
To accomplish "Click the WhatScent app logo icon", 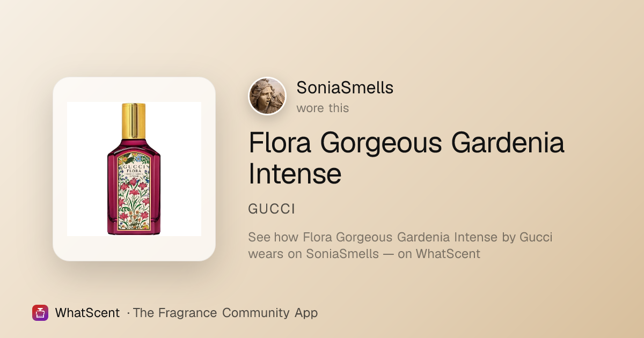I will pyautogui.click(x=40, y=313).
